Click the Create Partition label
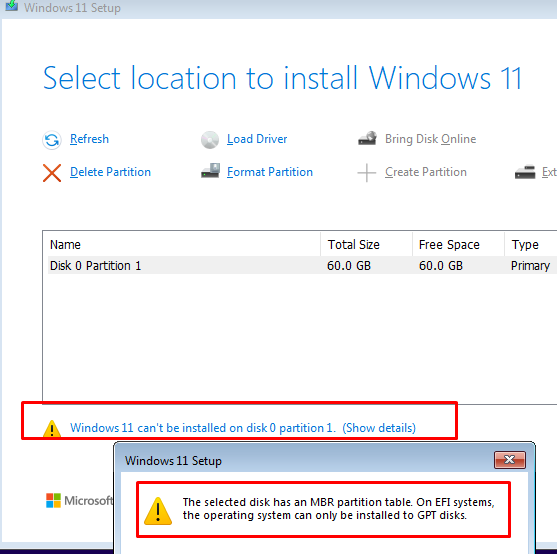This screenshot has height=554, width=557. 426,172
